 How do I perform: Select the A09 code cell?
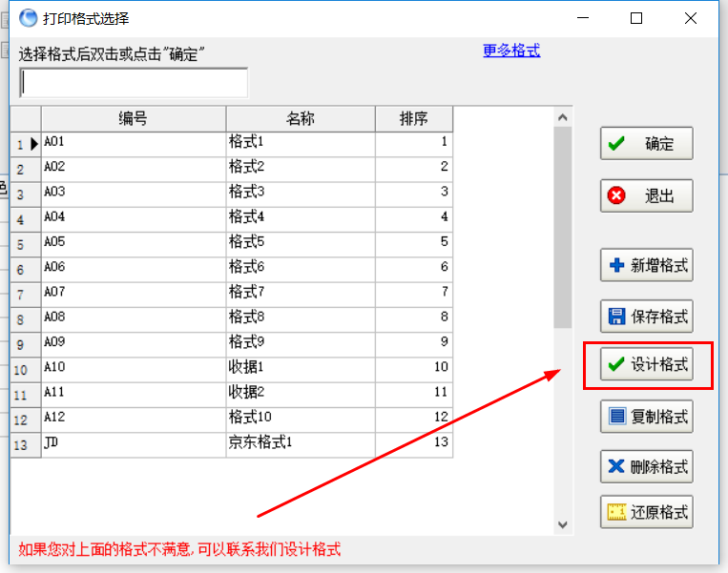tap(134, 345)
